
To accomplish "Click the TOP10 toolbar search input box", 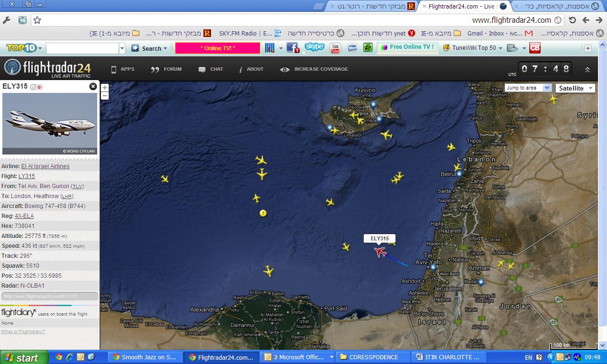I will pos(82,48).
